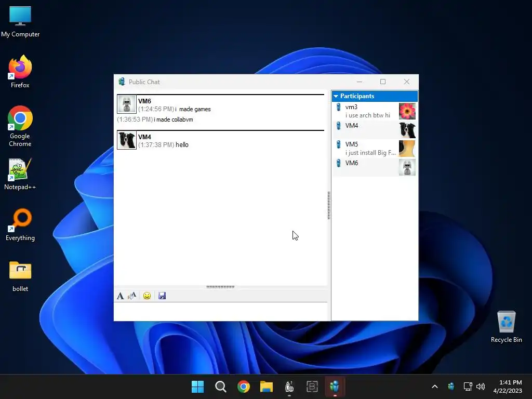Screen dimensions: 532x399
Task: Click the status text "i just install Big F..."
Action: tap(370, 153)
